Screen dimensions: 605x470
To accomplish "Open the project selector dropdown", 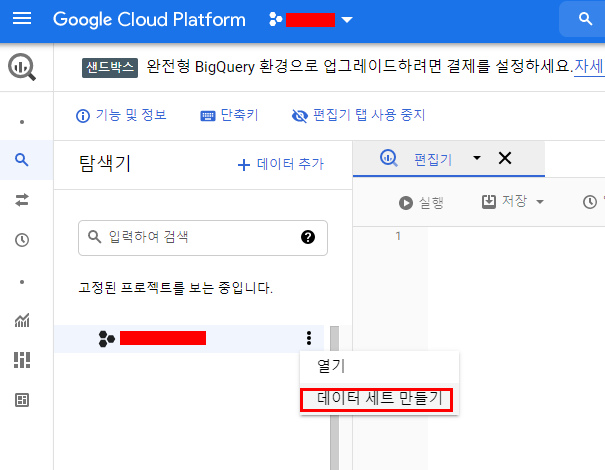I will tap(311, 19).
